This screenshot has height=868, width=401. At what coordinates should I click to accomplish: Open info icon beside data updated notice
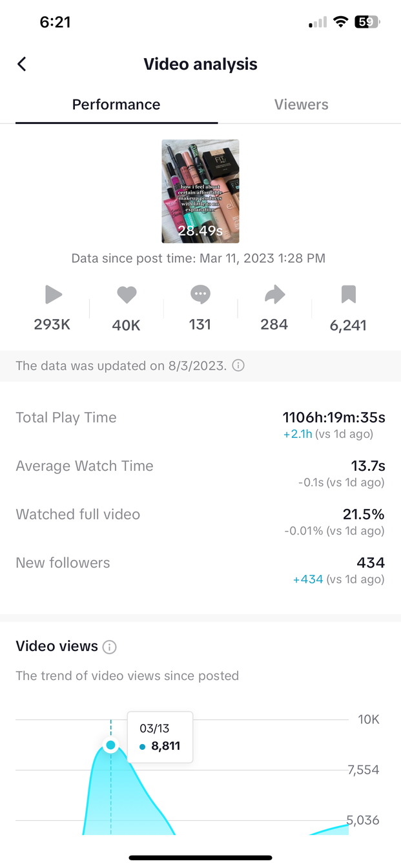(x=238, y=366)
